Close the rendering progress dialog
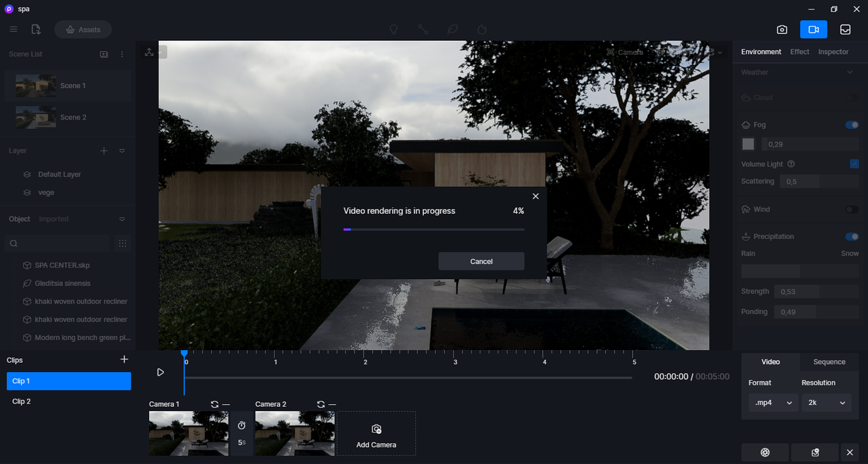The width and height of the screenshot is (868, 464). (x=536, y=196)
